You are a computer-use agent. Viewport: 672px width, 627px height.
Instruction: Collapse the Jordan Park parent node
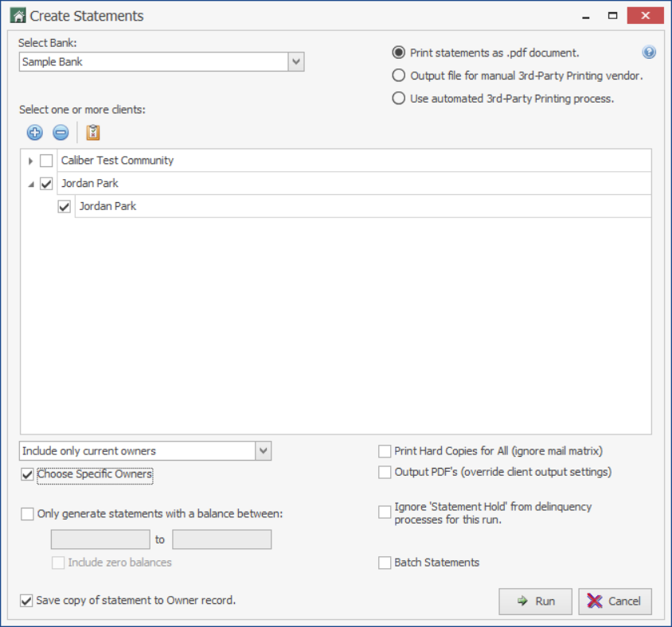pyautogui.click(x=30, y=184)
